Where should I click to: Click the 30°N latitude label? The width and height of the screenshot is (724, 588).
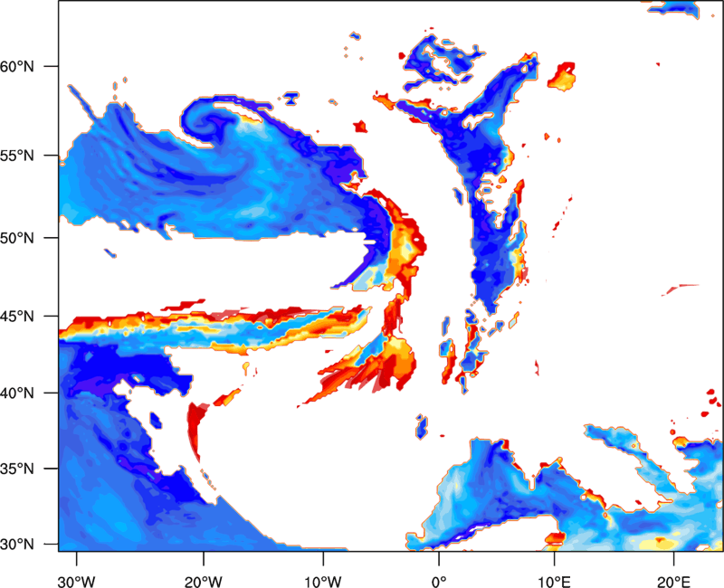16,545
